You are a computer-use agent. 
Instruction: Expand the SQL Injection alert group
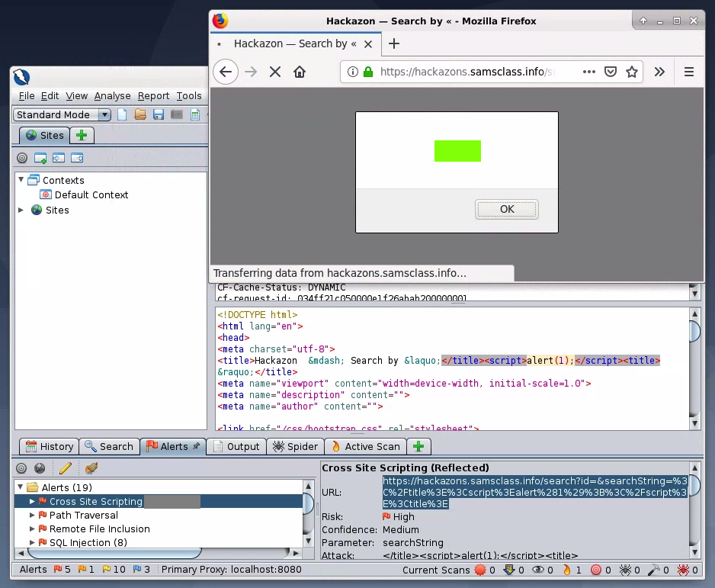[32, 542]
